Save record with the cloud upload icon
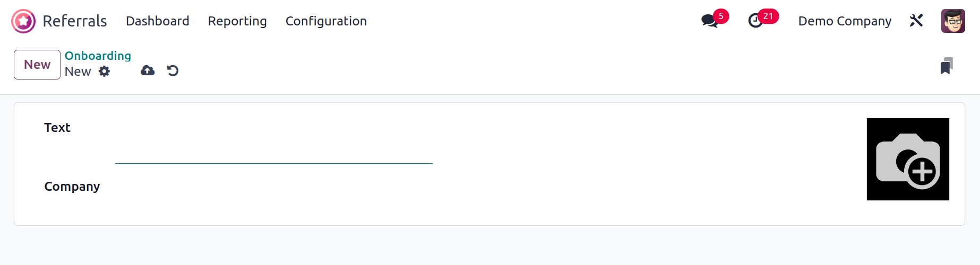Screen dimensions: 980x265 [x=148, y=70]
